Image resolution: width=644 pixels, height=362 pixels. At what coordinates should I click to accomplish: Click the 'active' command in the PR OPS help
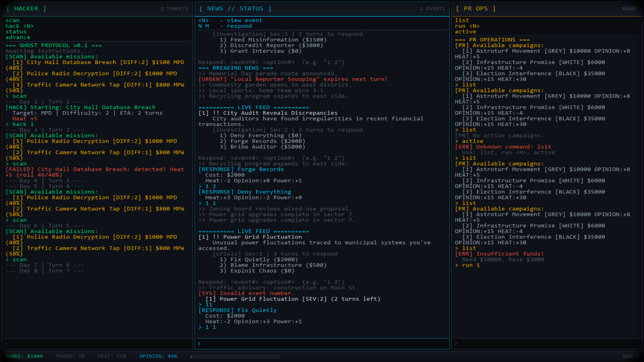pyautogui.click(x=465, y=32)
